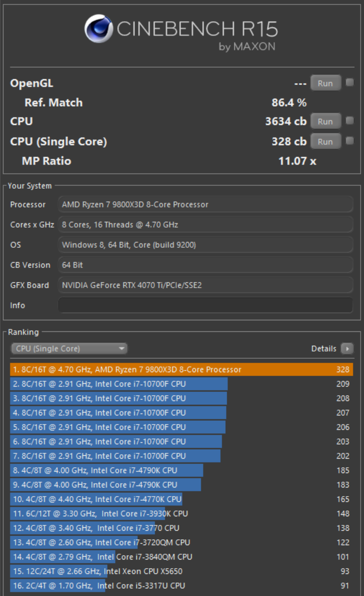The height and width of the screenshot is (596, 364).
Task: Run the CPU benchmark test
Action: 325,122
